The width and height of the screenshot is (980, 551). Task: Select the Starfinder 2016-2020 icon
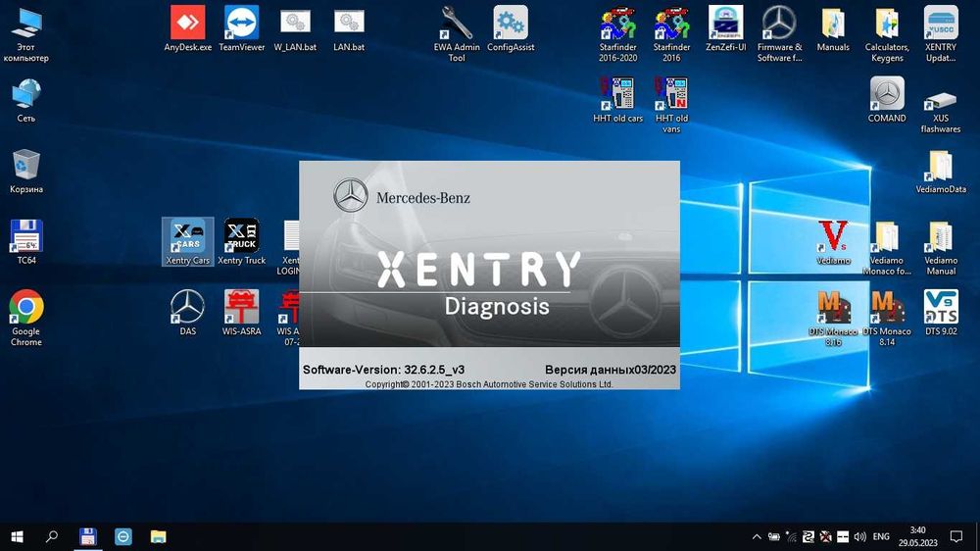click(x=618, y=25)
